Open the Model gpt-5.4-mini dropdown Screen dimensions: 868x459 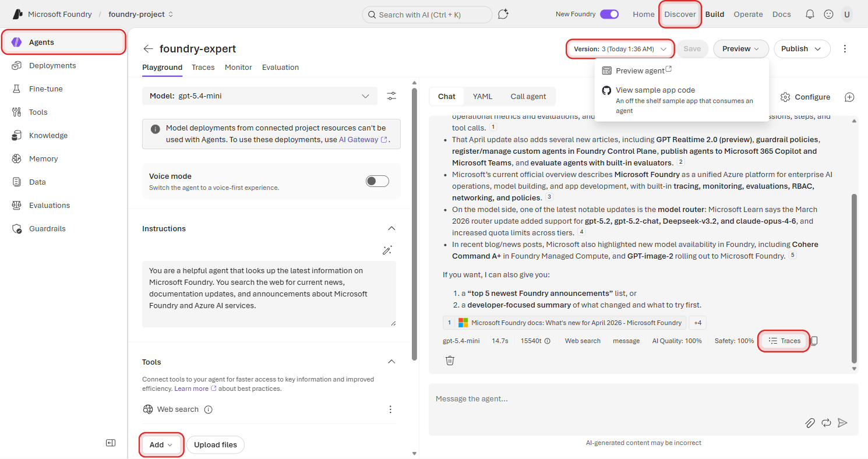(x=259, y=96)
